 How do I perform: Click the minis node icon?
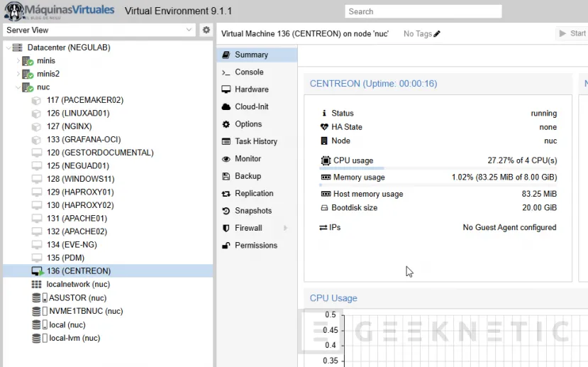click(x=28, y=61)
